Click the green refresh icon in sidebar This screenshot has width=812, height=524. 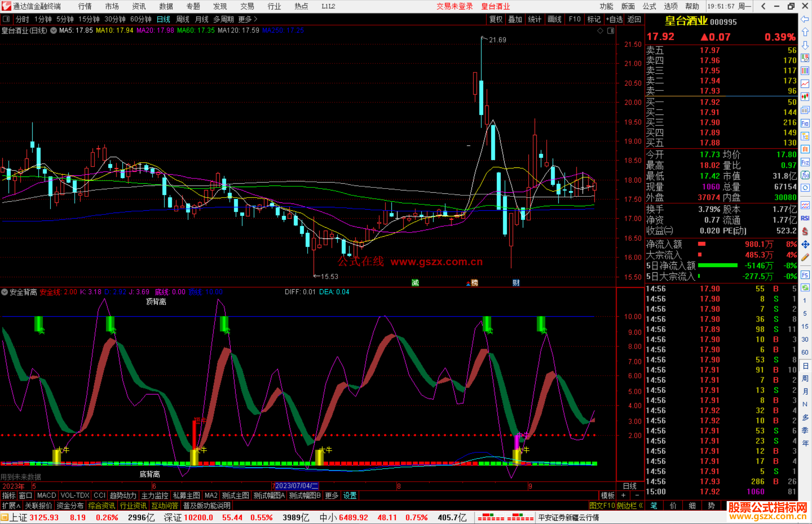click(x=805, y=288)
